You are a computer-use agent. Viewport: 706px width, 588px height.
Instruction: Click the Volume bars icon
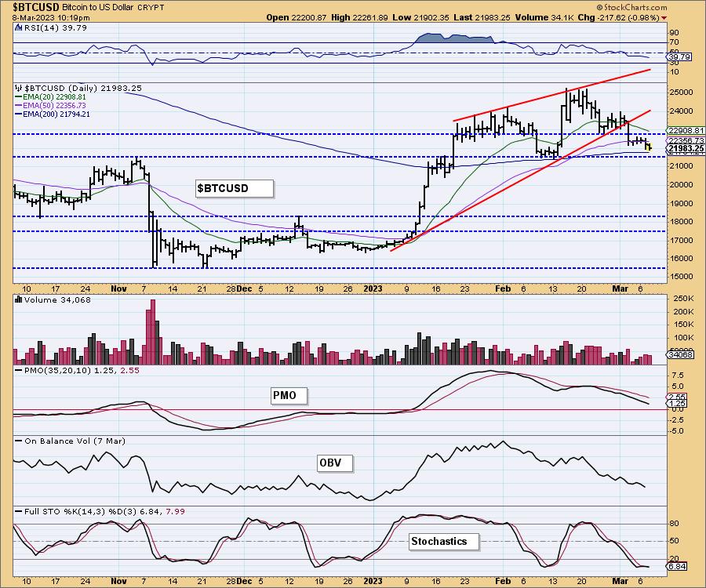point(19,299)
